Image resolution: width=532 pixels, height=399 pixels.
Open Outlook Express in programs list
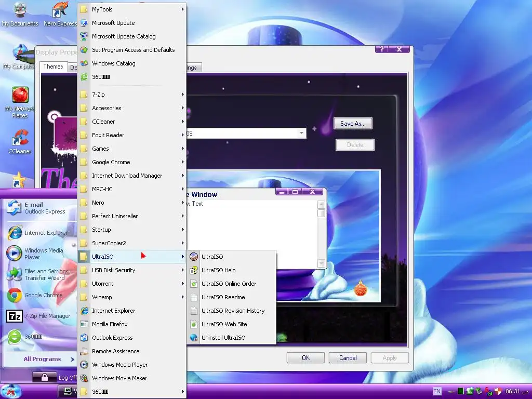pos(132,338)
